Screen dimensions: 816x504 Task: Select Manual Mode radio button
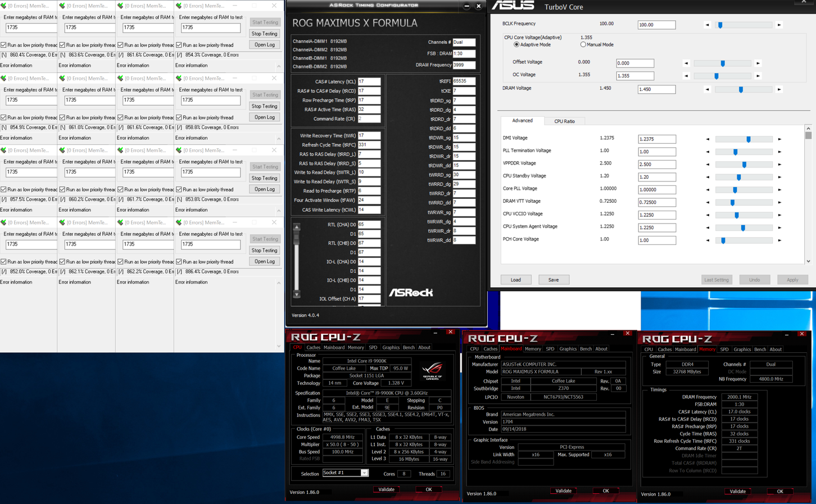[x=583, y=44]
